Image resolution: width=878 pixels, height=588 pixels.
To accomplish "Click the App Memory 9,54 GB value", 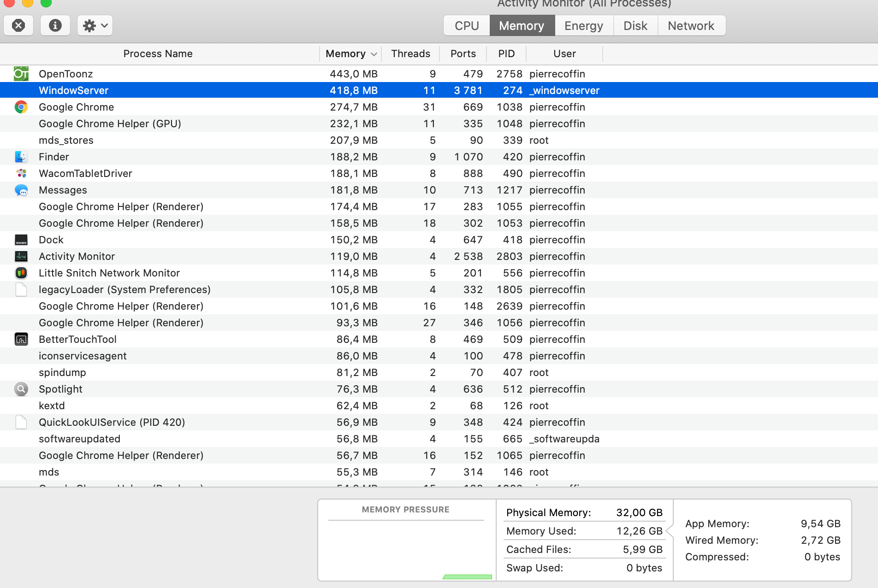I will [820, 523].
